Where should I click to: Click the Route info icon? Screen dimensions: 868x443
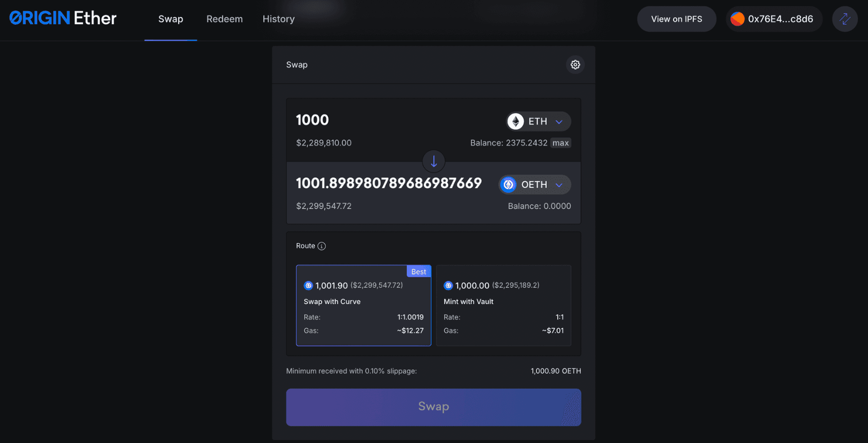point(322,246)
